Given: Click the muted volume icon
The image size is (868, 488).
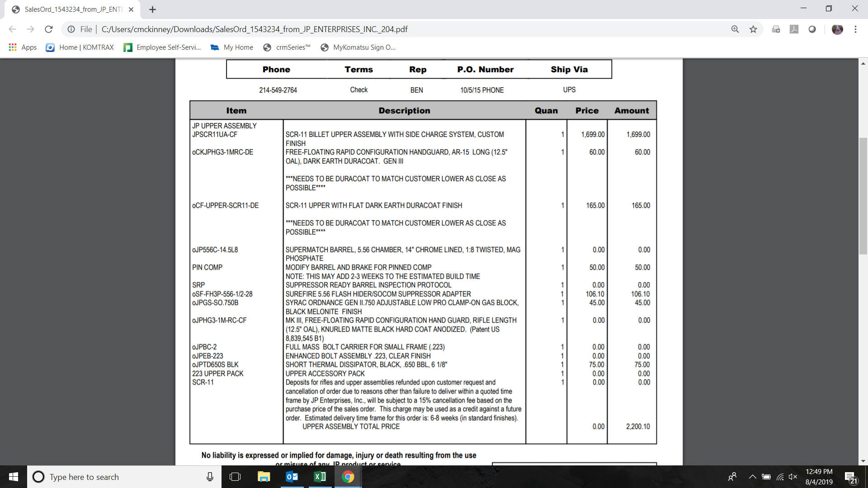Looking at the screenshot, I should 793,477.
